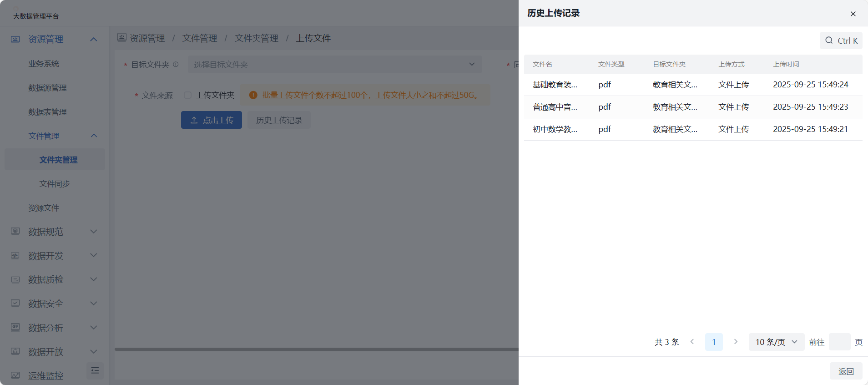Click 大数据管理平台 title

(36, 16)
